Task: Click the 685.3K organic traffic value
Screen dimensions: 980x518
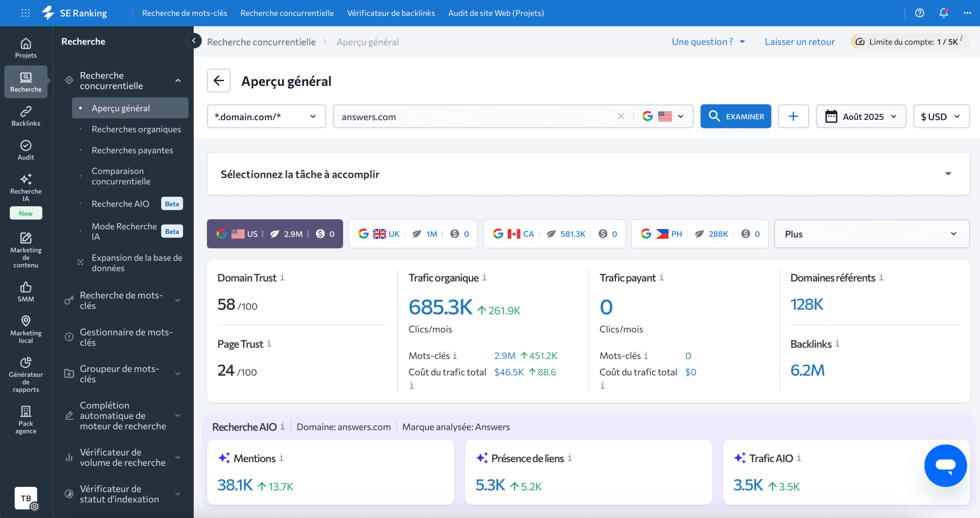Action: pyautogui.click(x=440, y=307)
